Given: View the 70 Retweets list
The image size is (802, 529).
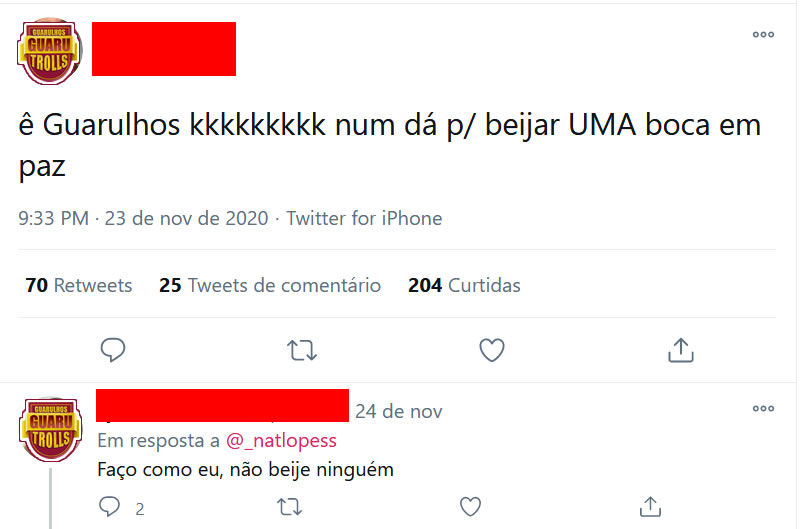Looking at the screenshot, I should pyautogui.click(x=79, y=285).
